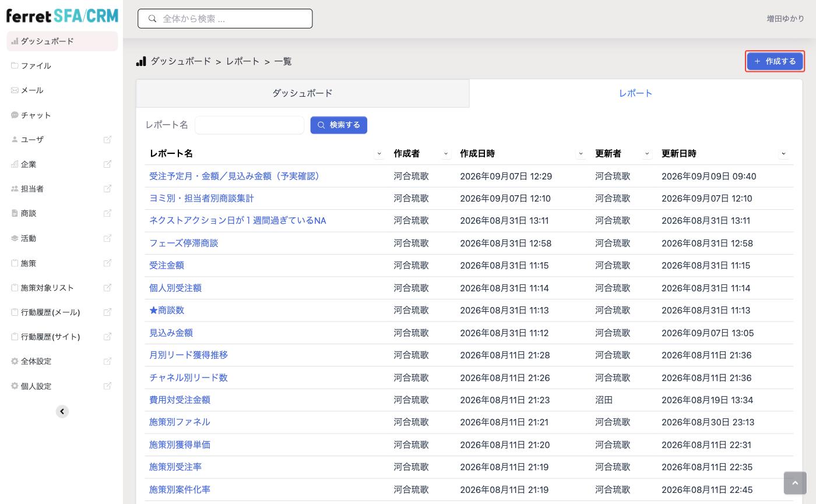This screenshot has height=504, width=816.
Task: Open external link icon next to 行動履歴(メール)
Action: [x=107, y=312]
